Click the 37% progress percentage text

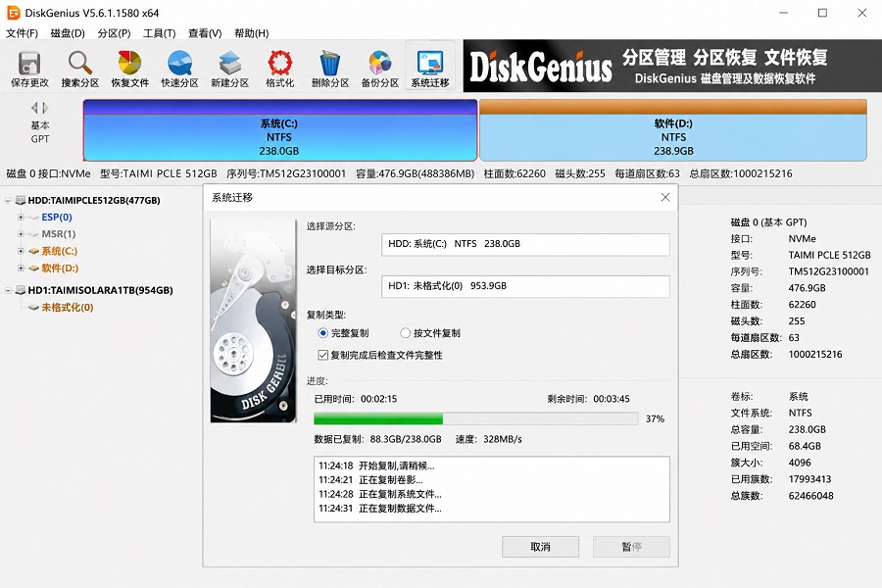[655, 419]
